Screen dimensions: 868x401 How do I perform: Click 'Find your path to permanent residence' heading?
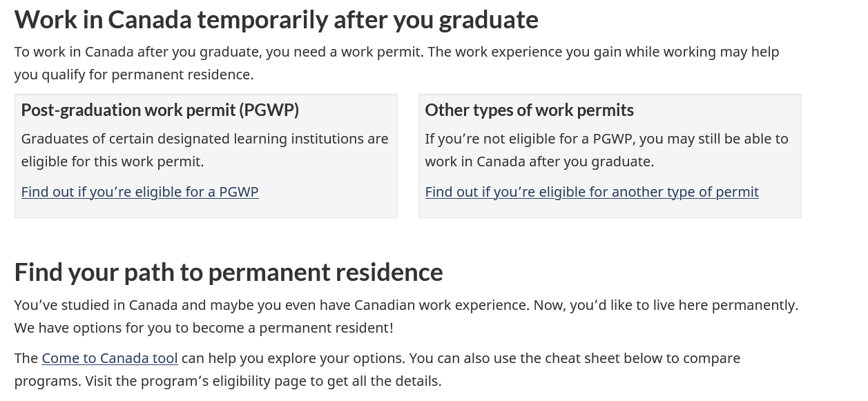(x=229, y=272)
